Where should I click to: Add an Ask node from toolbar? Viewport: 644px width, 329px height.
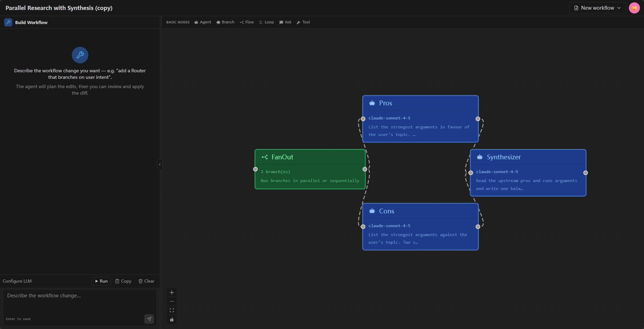(285, 22)
